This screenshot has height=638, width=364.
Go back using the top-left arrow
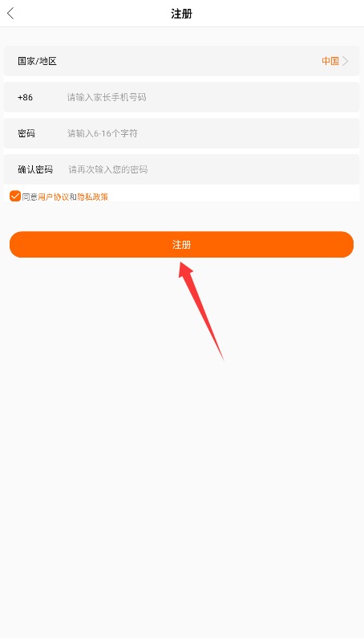click(11, 14)
